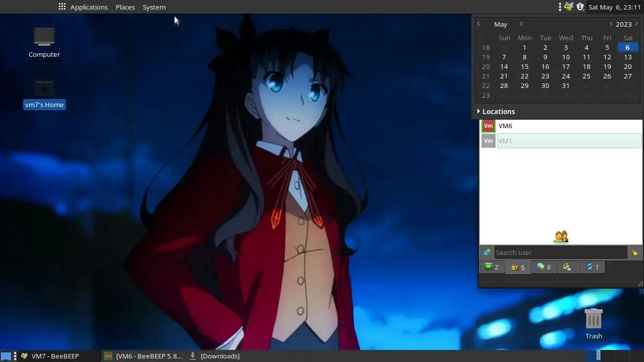
Task: Click VM6's red Vm avatar
Action: click(488, 126)
